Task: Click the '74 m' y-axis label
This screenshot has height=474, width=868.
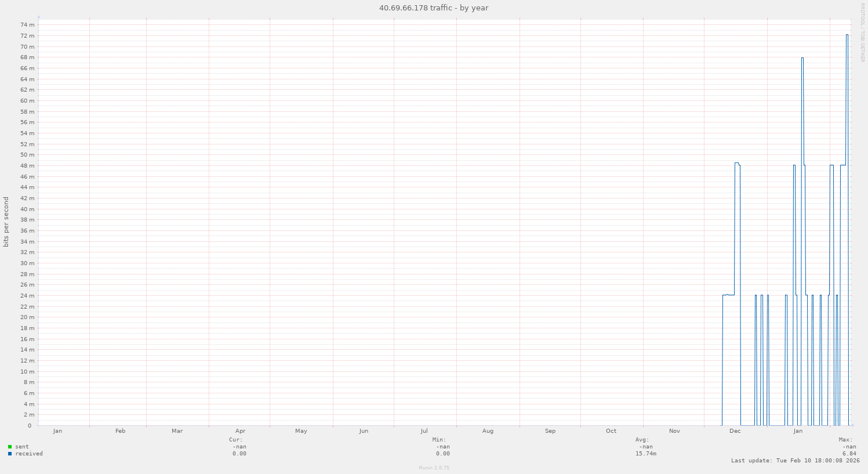Action: [27, 25]
